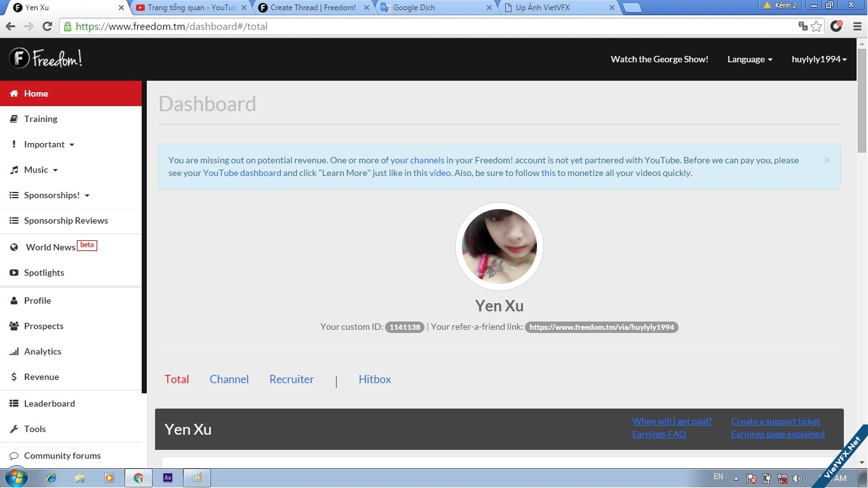Screen dimensions: 868x488
Task: Click the Freedom! logo in header
Action: pos(46,58)
